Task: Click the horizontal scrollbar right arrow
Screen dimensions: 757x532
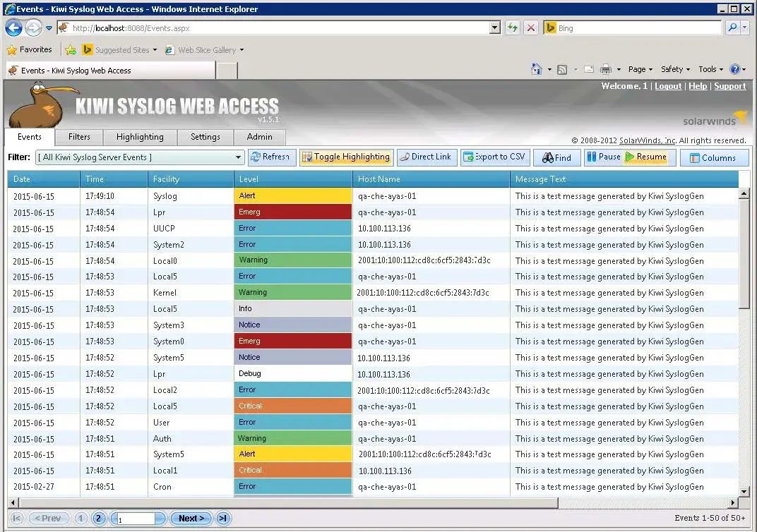Action: [x=733, y=502]
